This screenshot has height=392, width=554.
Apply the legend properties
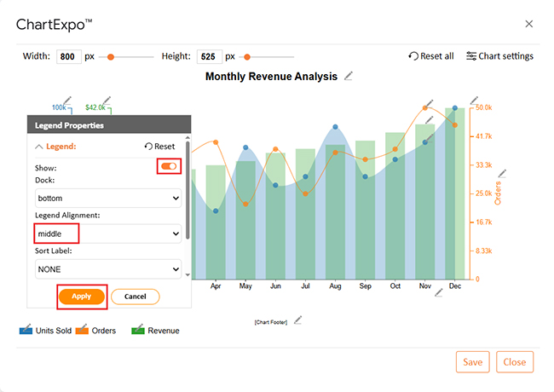pyautogui.click(x=82, y=297)
